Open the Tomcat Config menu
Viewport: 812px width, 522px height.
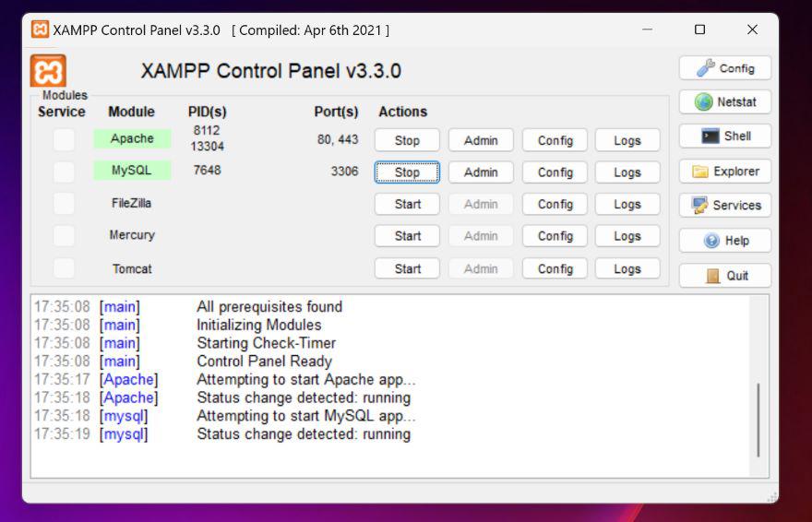pyautogui.click(x=555, y=269)
